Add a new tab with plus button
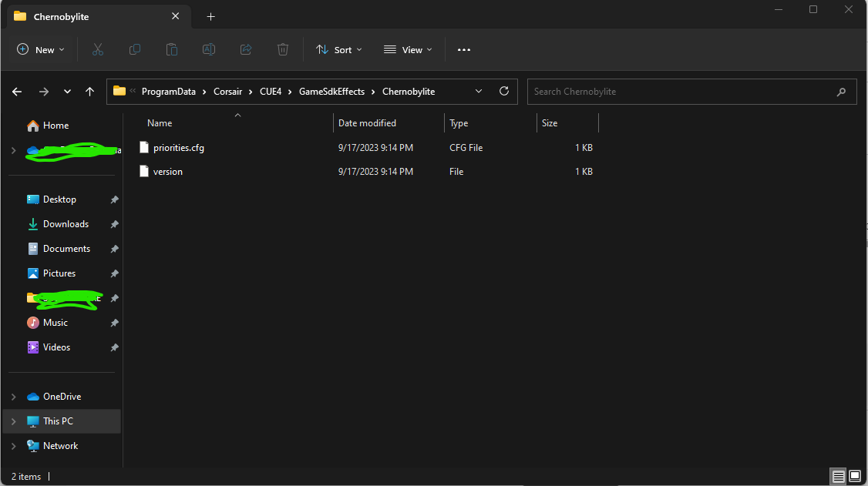Screen dimensions: 868x486 pos(211,17)
